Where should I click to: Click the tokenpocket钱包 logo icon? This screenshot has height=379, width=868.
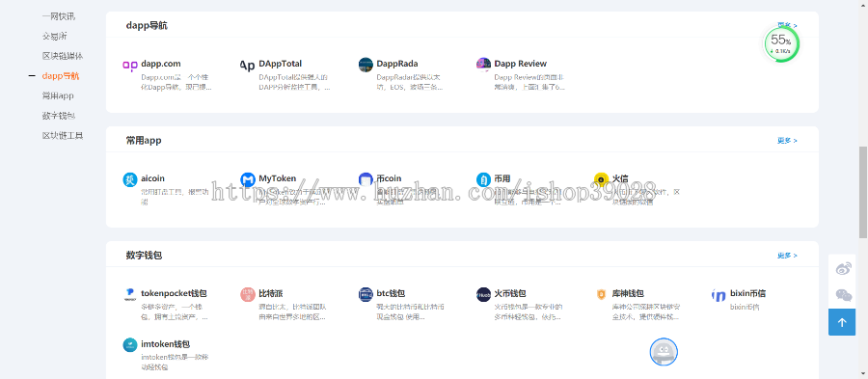click(129, 294)
